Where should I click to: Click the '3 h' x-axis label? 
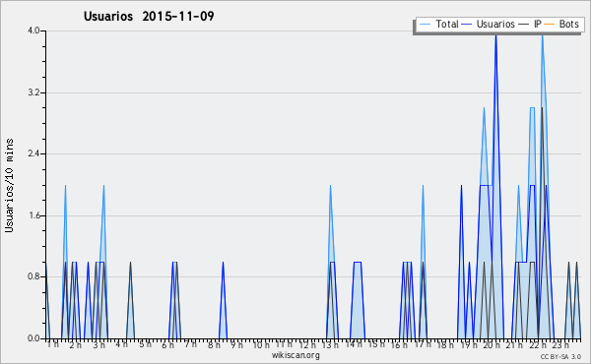click(99, 345)
